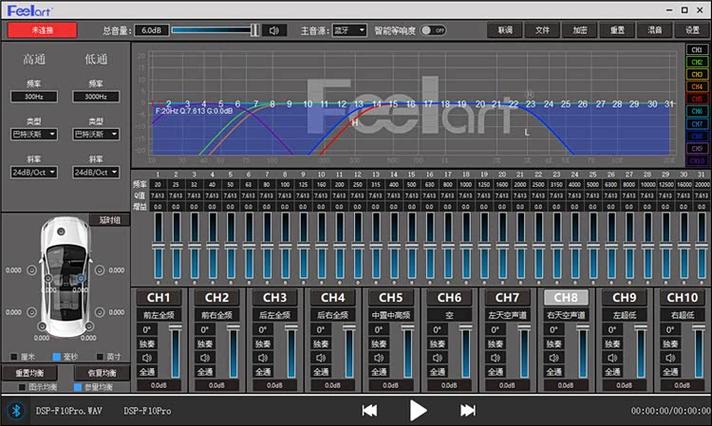712x426 pixels.
Task: Select the CH10 channel tab
Action: click(x=682, y=298)
